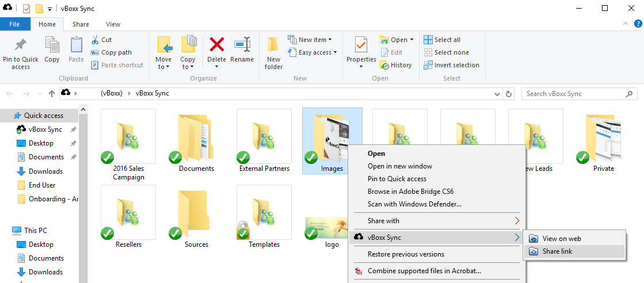
Task: Select pinned Desktop under Quick access
Action: pos(41,143)
